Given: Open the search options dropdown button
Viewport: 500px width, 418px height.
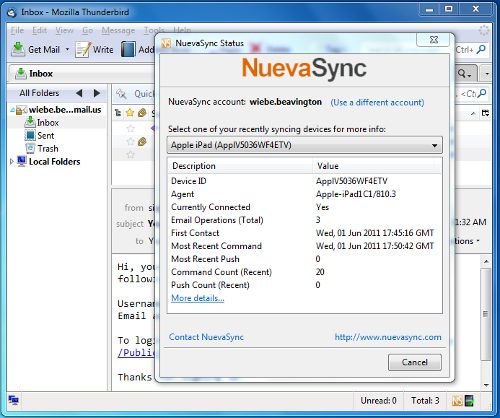Looking at the screenshot, I should pyautogui.click(x=464, y=73).
